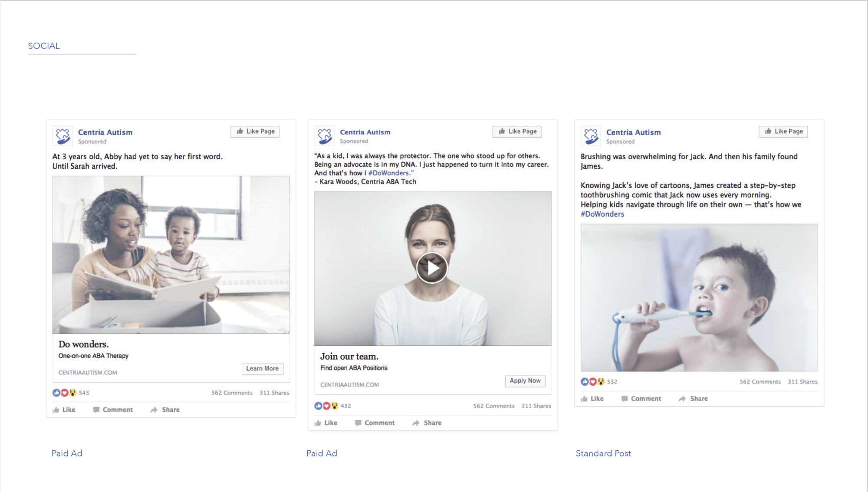
Task: Click the red heart reaction beside 543
Action: coord(65,393)
